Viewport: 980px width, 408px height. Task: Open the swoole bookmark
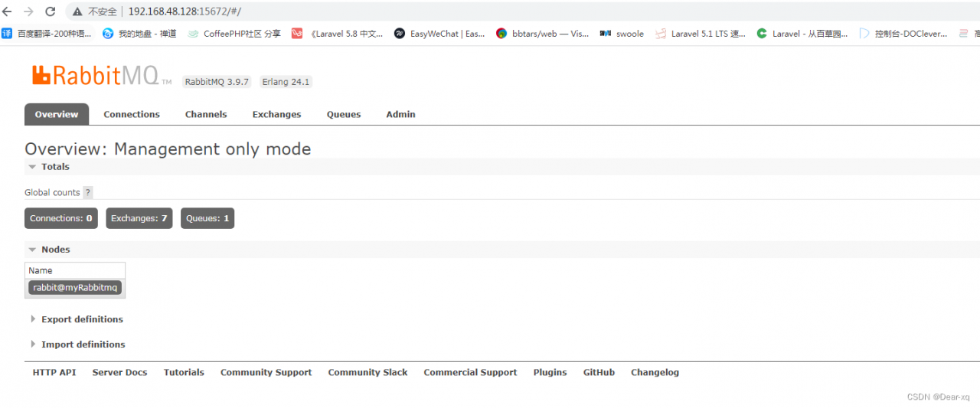point(622,34)
